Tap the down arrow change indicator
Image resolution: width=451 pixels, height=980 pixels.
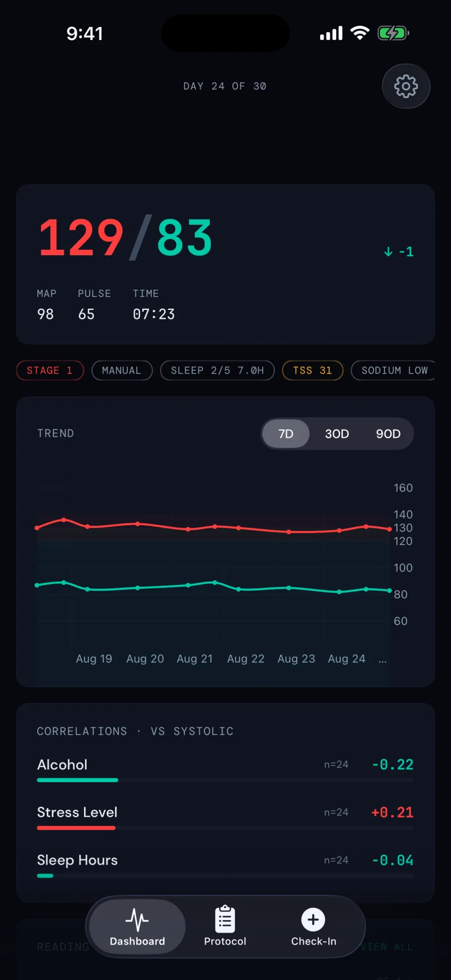coord(388,251)
